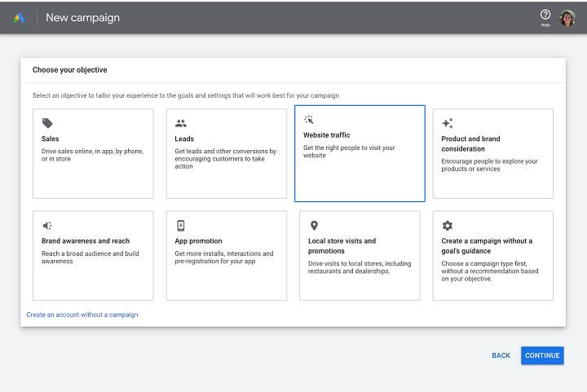Choose Brand awareness and reach objective
Screen dimensions: 587x392
click(93, 256)
